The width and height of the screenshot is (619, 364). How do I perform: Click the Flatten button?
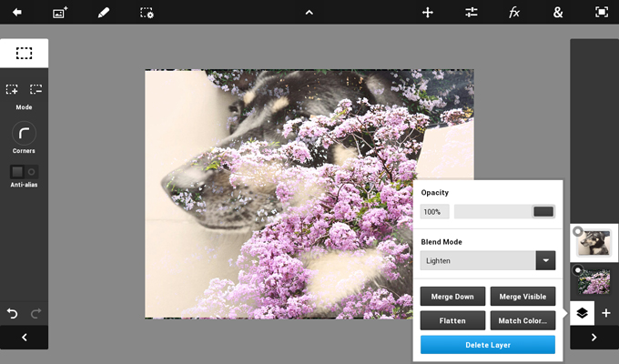tap(452, 320)
